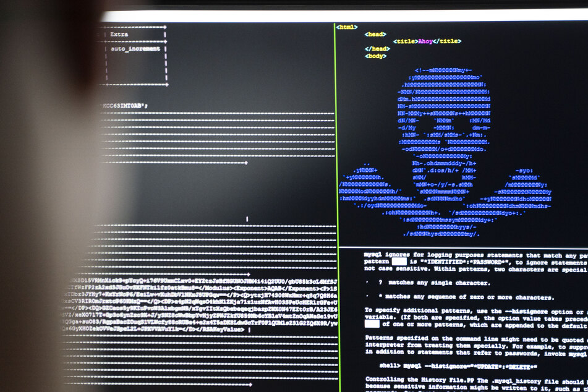The height and width of the screenshot is (392, 588).
Task: Click the 'shell> mysql --histignore' command line
Action: click(x=458, y=366)
